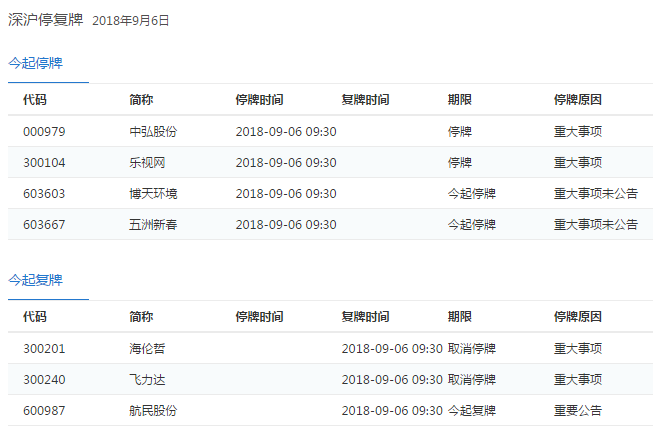The height and width of the screenshot is (433, 653).
Task: Select stock code 603667
Action: coord(43,224)
